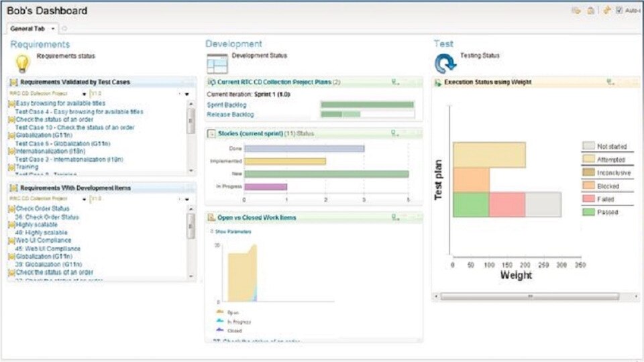Screen dimensions: 644x362
Task: Click the first folder-like icon in the dashboard toolbar
Action: pos(576,11)
